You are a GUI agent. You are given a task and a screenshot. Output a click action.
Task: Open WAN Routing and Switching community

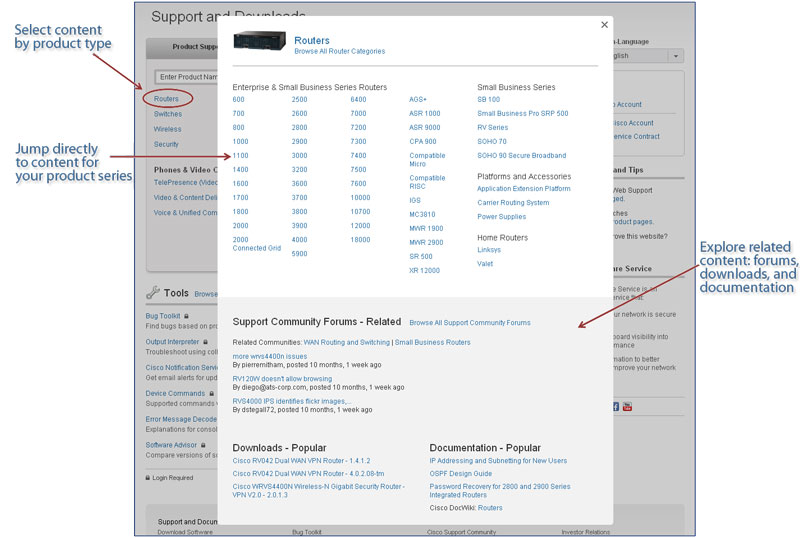[x=346, y=343]
